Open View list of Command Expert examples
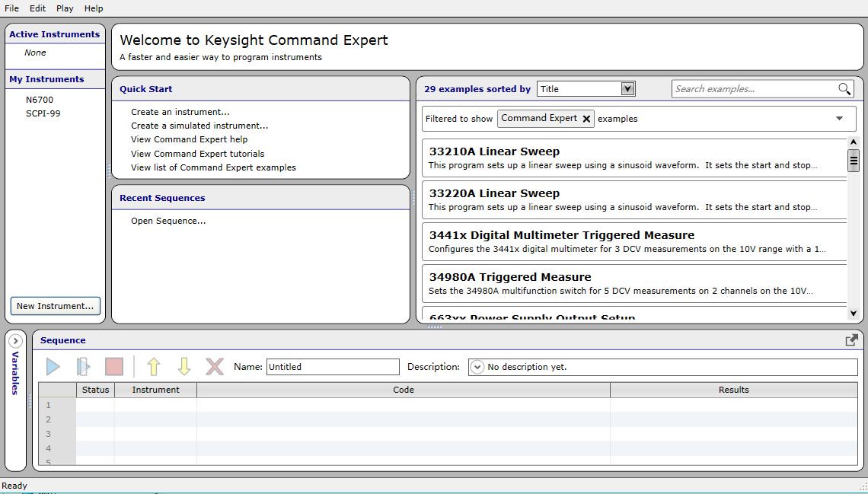 [x=214, y=167]
